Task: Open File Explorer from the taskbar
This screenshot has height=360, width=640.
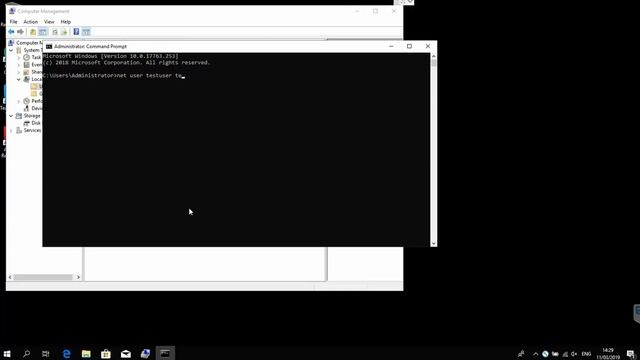Action: [86, 353]
